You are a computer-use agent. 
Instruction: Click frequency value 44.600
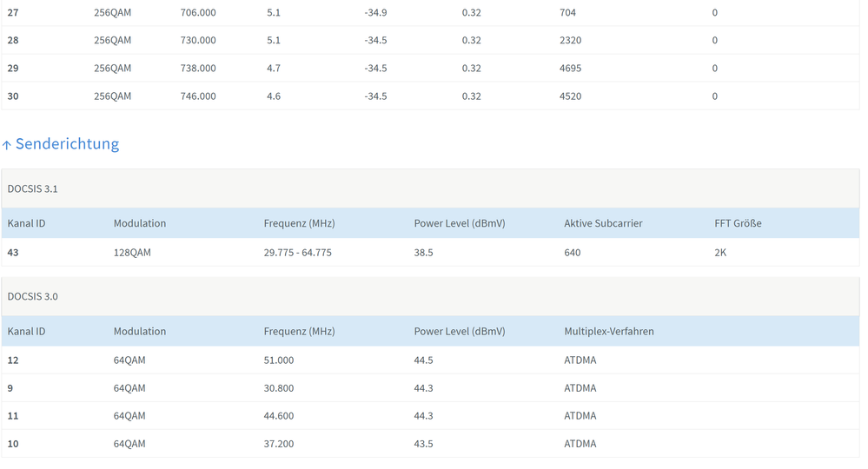(278, 416)
